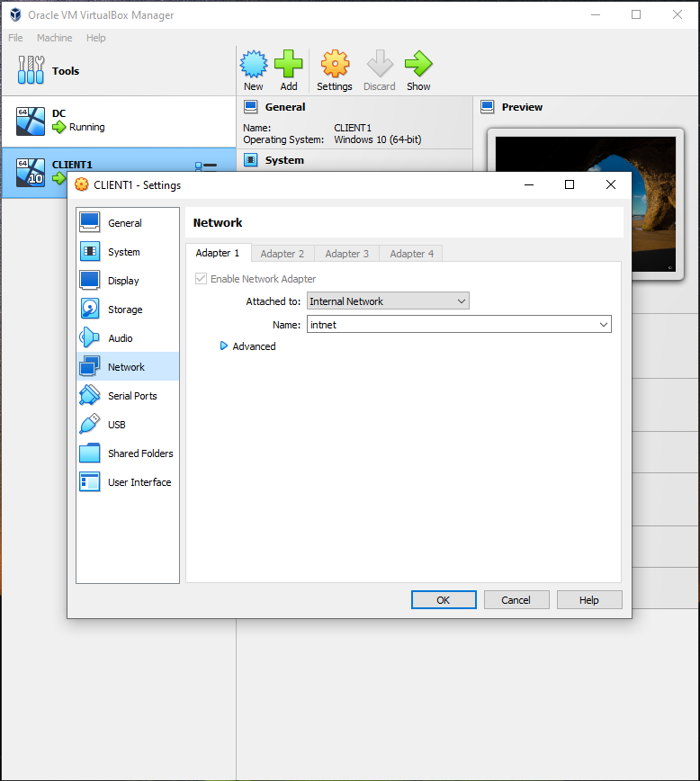Open Serial Ports settings category
Viewport: 700px width, 781px height.
(128, 396)
